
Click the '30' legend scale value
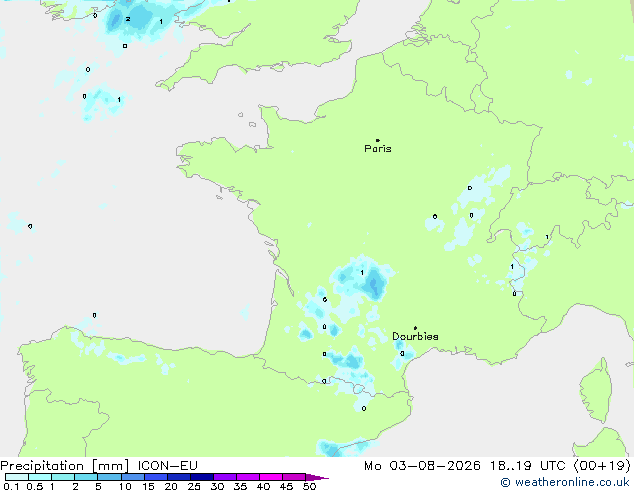(217, 486)
